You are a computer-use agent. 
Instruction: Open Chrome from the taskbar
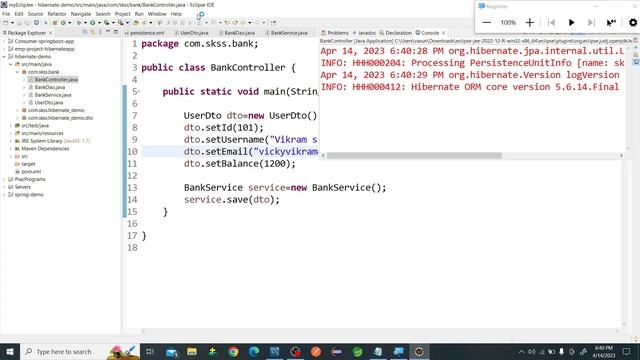(x=233, y=351)
